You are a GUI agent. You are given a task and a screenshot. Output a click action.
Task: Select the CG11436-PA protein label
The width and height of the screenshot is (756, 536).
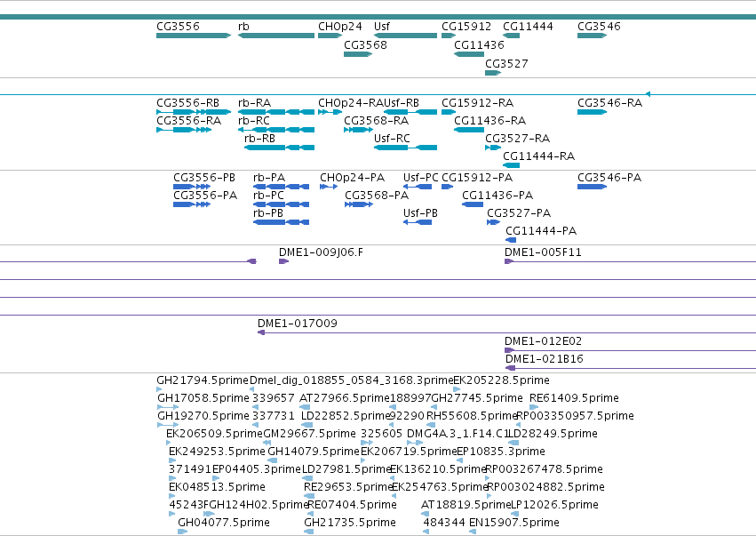click(497, 196)
